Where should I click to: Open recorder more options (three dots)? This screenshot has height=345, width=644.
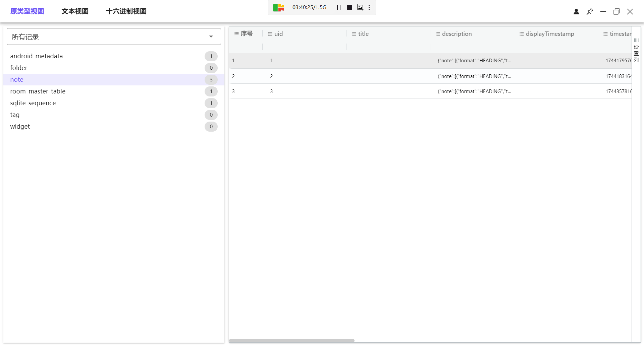click(369, 7)
